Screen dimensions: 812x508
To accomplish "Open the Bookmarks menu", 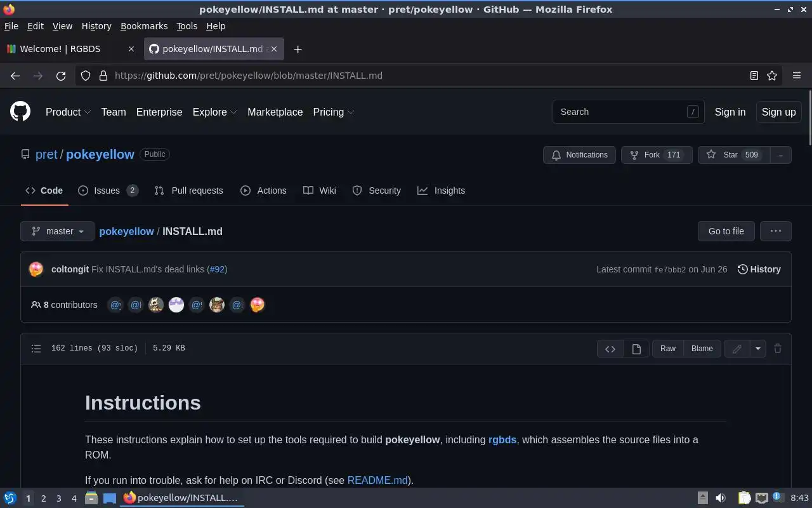I will coord(144,26).
